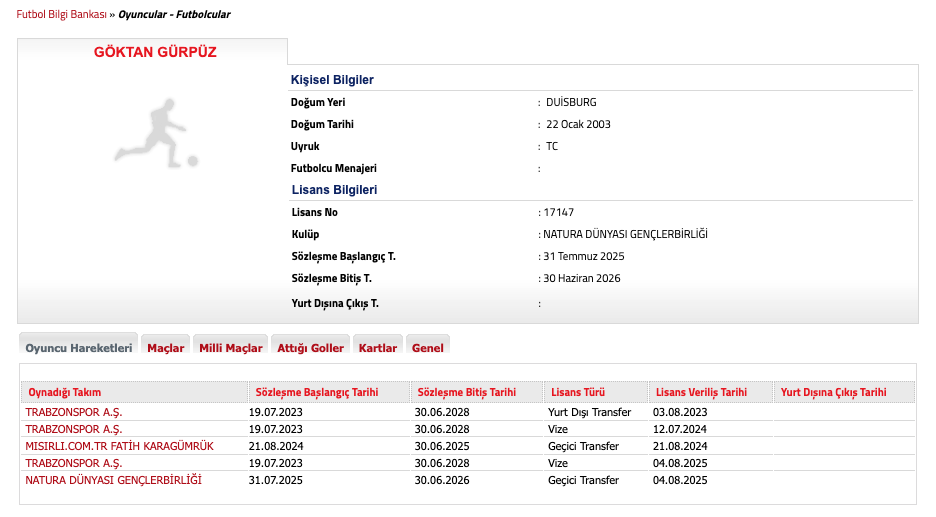The height and width of the screenshot is (517, 936).
Task: Click the 30.06.2025 contract end date cell
Action: click(x=442, y=446)
